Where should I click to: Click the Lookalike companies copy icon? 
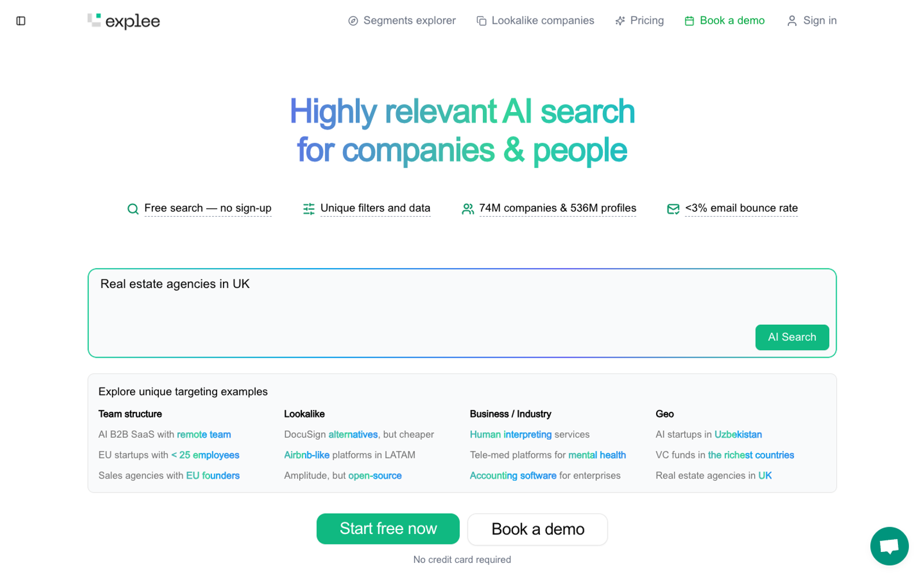click(480, 20)
